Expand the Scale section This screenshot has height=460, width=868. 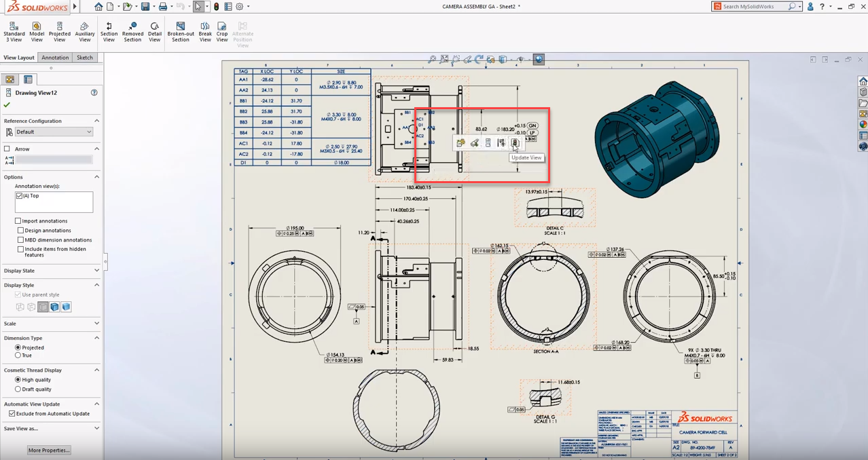(x=96, y=324)
